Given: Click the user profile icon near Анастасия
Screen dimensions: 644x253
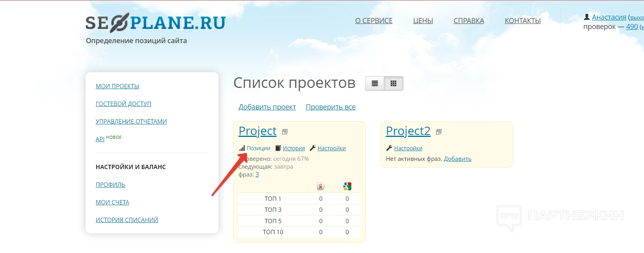Looking at the screenshot, I should (587, 17).
